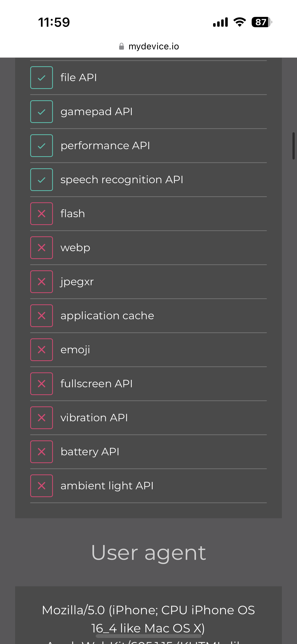Tap the speech recognition API label
Screen dimensions: 297x644
(x=122, y=180)
